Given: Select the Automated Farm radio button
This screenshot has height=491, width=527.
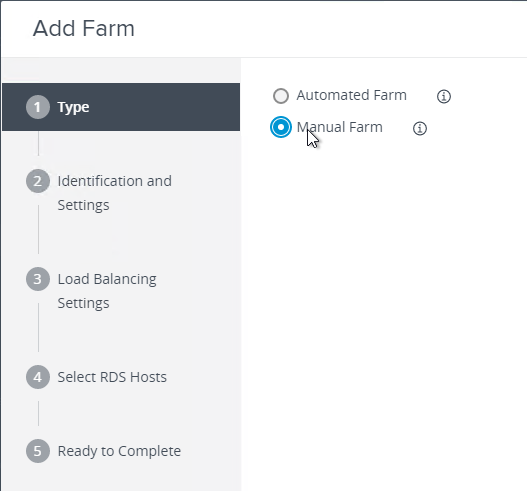Looking at the screenshot, I should coord(281,96).
